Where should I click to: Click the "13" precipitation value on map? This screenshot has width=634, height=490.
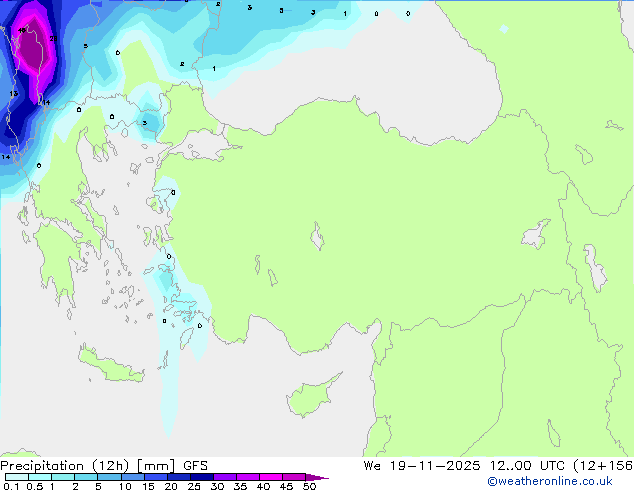tap(14, 94)
